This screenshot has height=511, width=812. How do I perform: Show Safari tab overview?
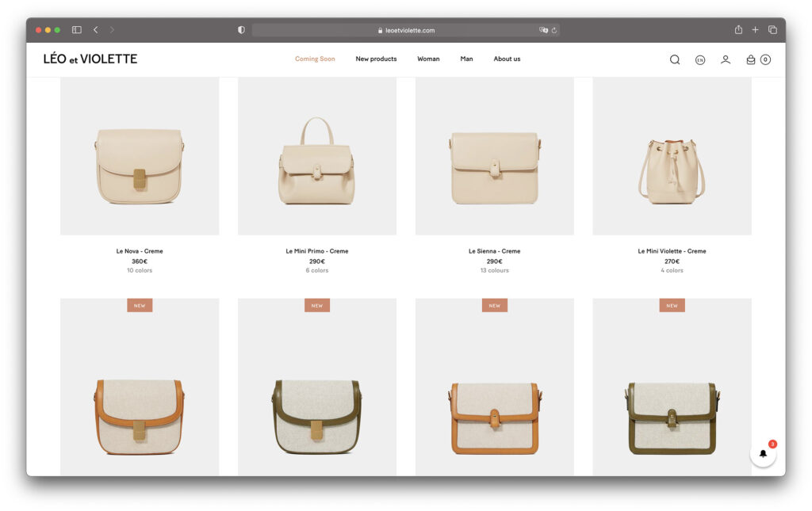[x=772, y=30]
